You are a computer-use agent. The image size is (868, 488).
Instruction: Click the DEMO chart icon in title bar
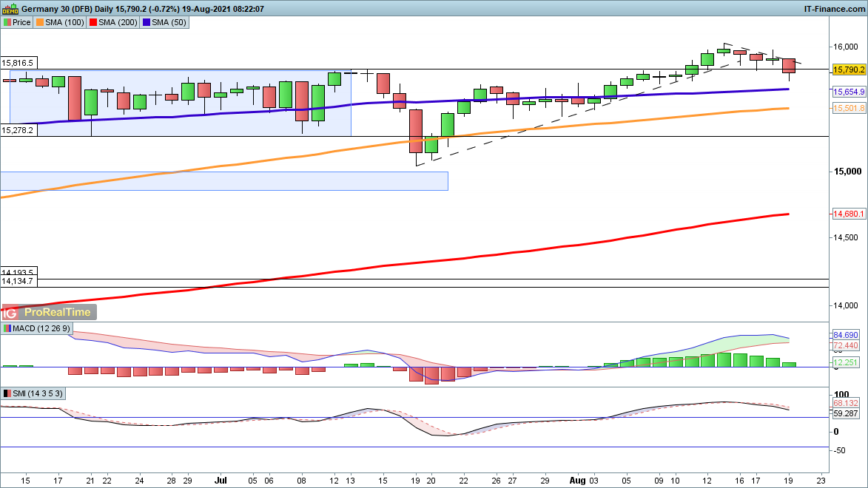(x=10, y=9)
